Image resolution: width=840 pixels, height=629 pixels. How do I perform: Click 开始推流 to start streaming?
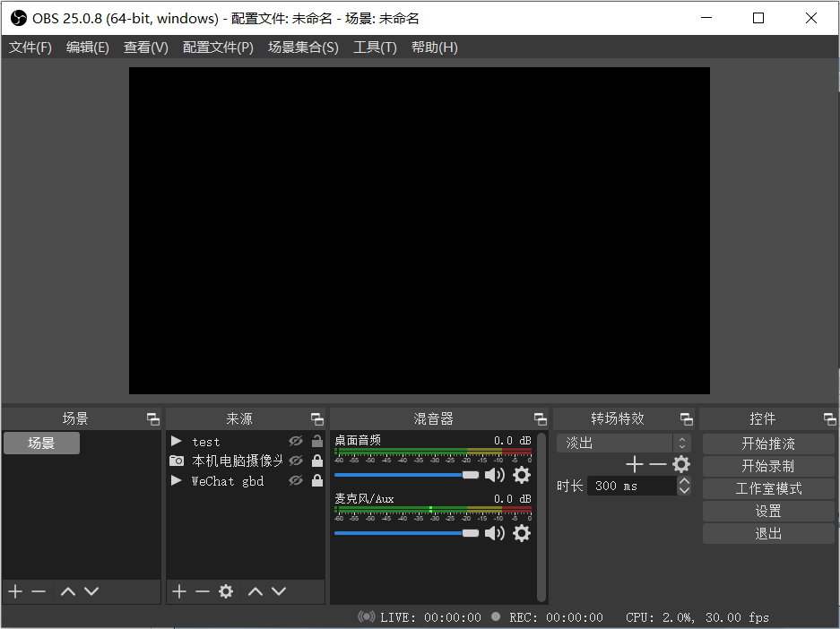pyautogui.click(x=768, y=444)
